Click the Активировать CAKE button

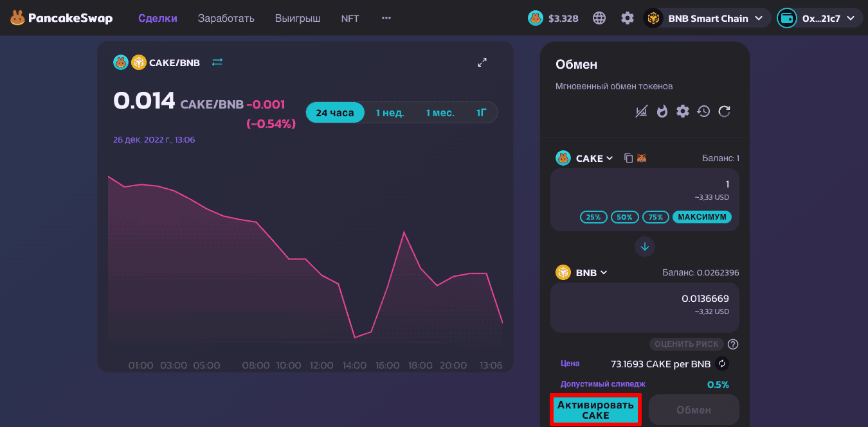(x=595, y=410)
